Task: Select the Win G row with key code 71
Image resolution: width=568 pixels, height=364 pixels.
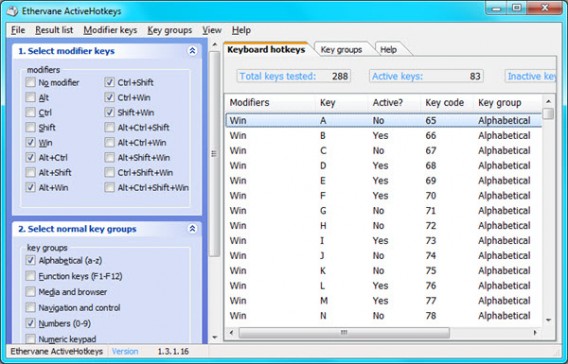Action: (x=383, y=210)
